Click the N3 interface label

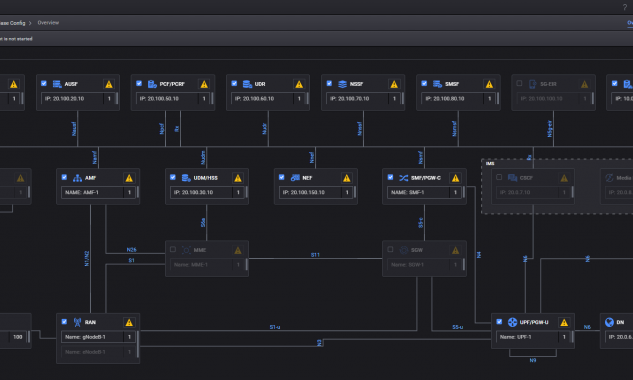click(x=319, y=343)
